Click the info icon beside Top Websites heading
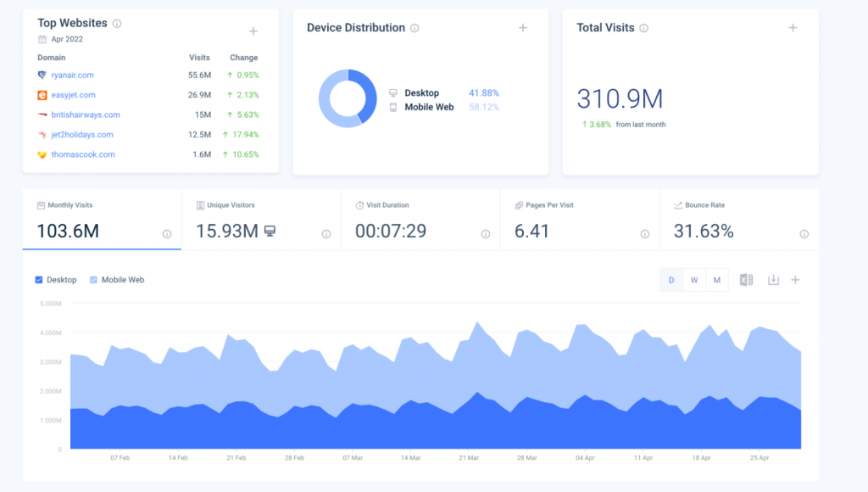 (x=116, y=23)
